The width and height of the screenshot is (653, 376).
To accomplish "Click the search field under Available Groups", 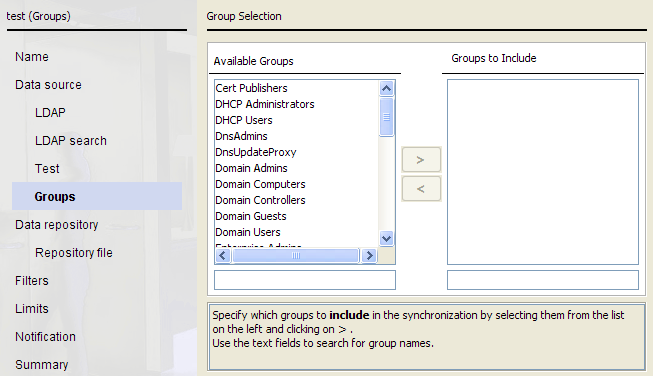I will tap(305, 280).
